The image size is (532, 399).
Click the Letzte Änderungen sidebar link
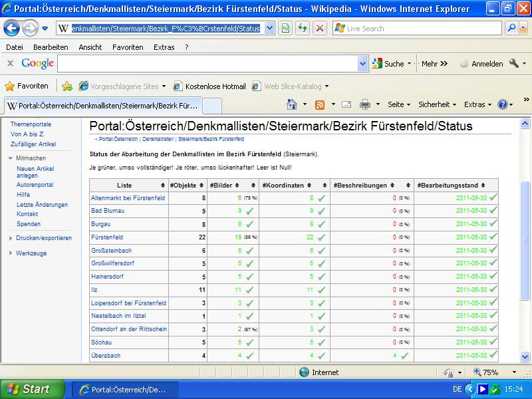coord(42,205)
